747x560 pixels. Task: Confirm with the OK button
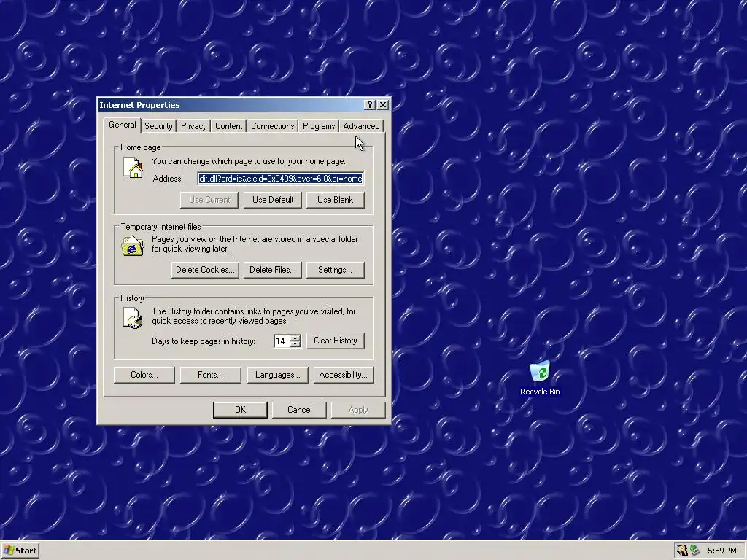(240, 410)
